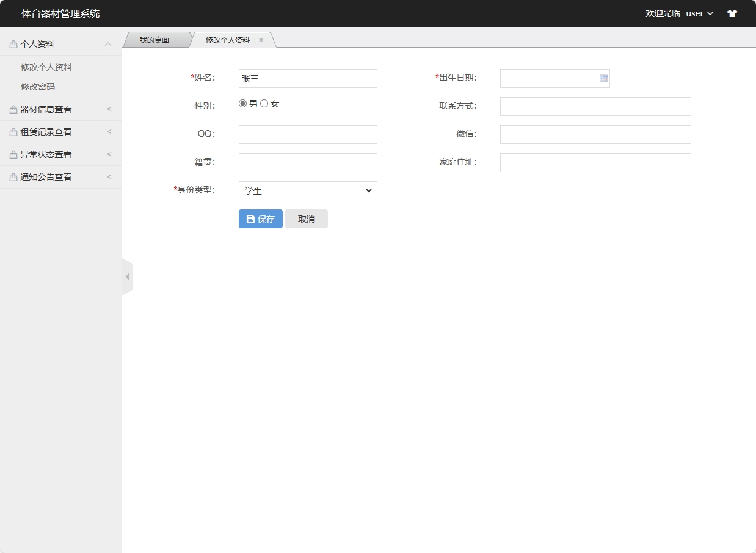Click the sidebar collapse arrow handle
Screen dimensions: 756x553
pyautogui.click(x=127, y=276)
